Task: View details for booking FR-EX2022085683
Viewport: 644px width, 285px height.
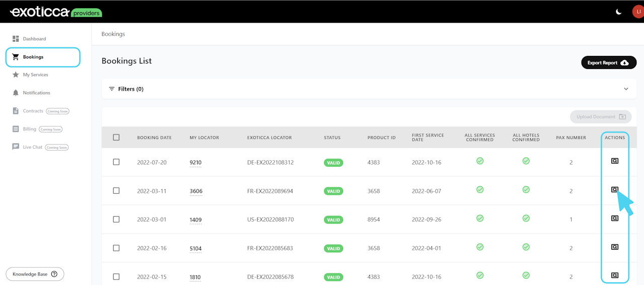Action: tap(614, 247)
